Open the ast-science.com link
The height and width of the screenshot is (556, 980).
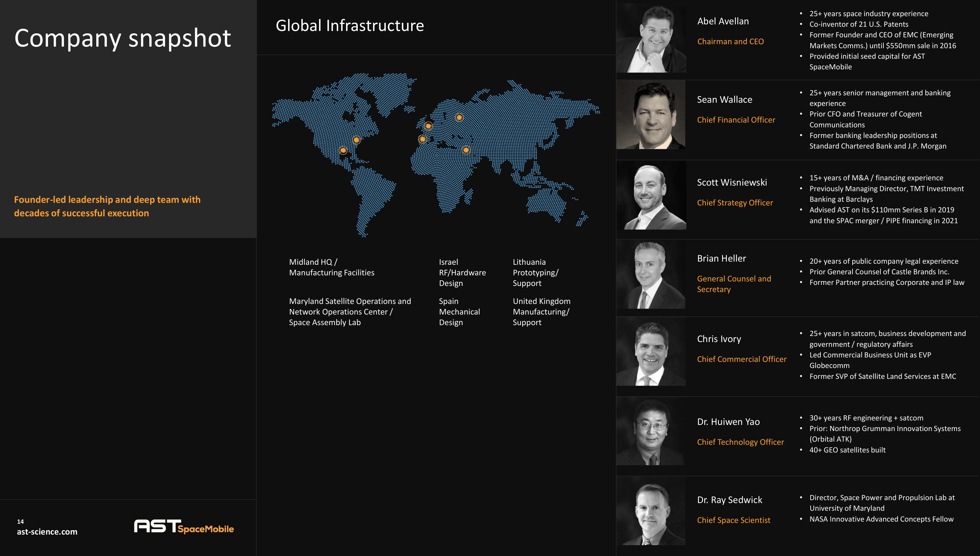(47, 532)
